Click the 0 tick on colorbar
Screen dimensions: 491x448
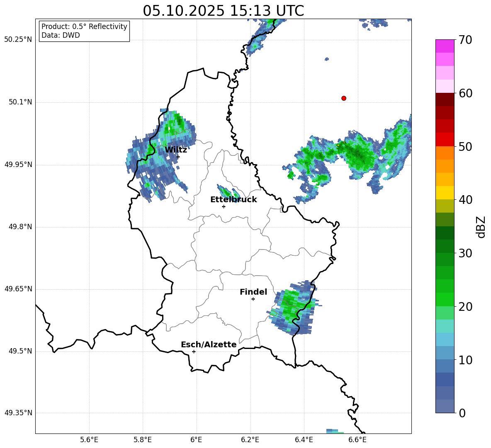(x=462, y=413)
